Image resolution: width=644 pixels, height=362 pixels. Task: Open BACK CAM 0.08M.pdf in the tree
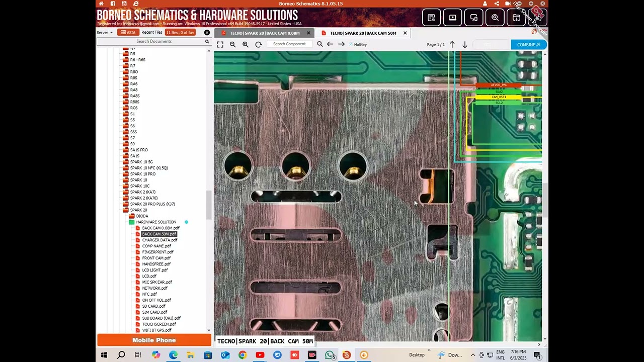pyautogui.click(x=160, y=228)
